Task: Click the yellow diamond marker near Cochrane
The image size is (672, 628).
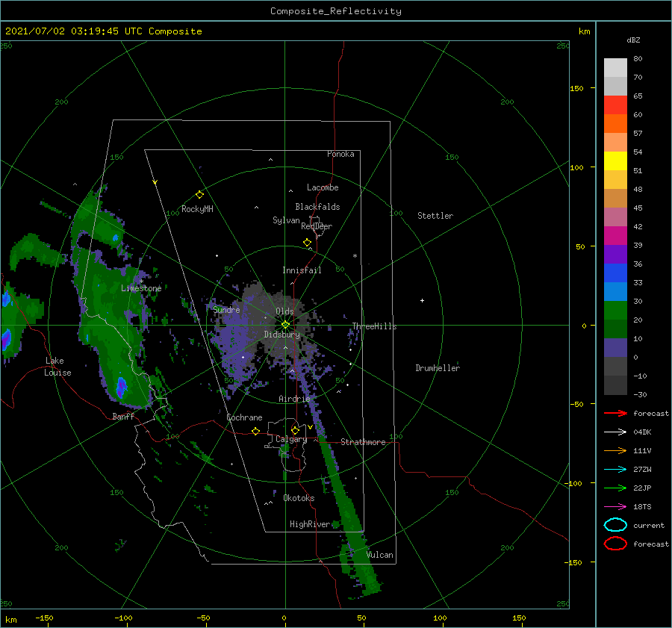Action: 255,432
